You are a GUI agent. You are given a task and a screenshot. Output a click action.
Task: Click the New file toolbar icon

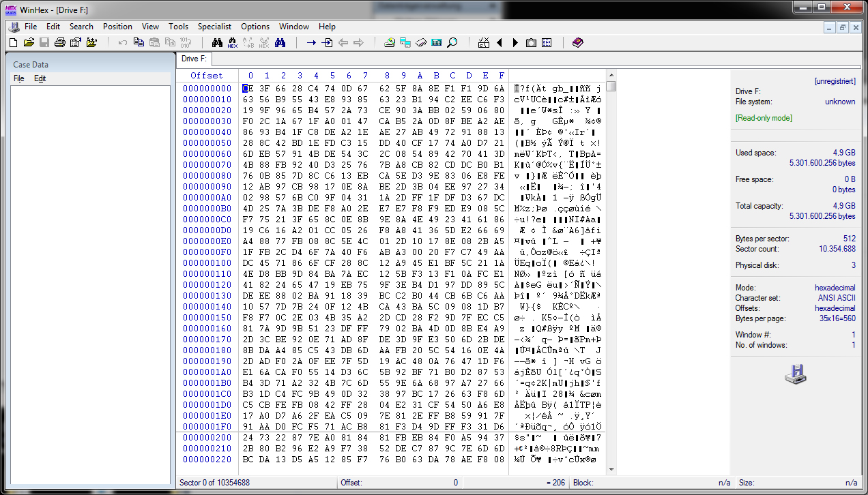13,43
